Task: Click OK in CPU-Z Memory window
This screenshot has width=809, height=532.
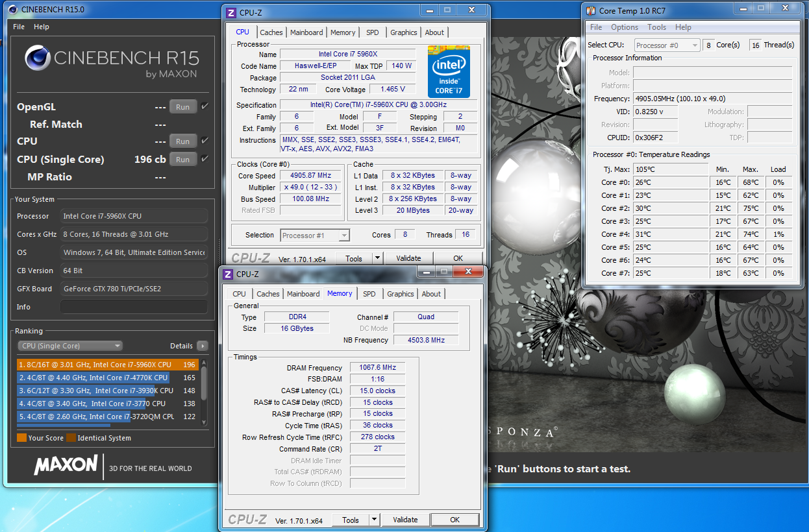Action: coord(455,520)
